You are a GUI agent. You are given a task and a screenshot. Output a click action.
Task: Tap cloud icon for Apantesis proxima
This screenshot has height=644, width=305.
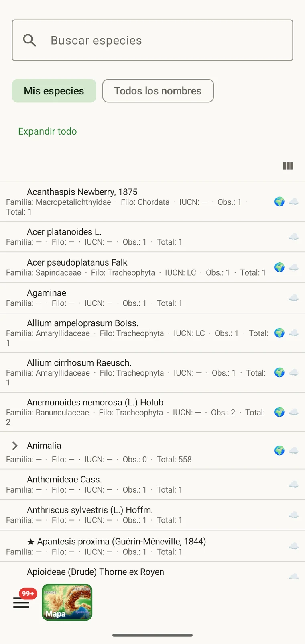click(294, 546)
